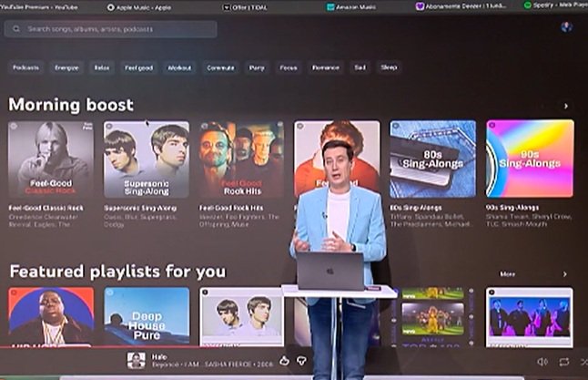The image size is (588, 380).
Task: Click the Halo album art in player bar
Action: click(136, 361)
